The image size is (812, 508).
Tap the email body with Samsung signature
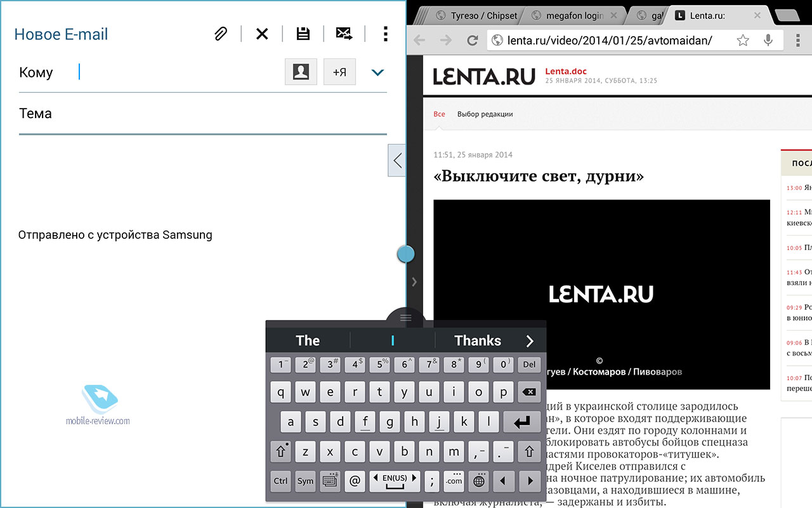coord(115,235)
